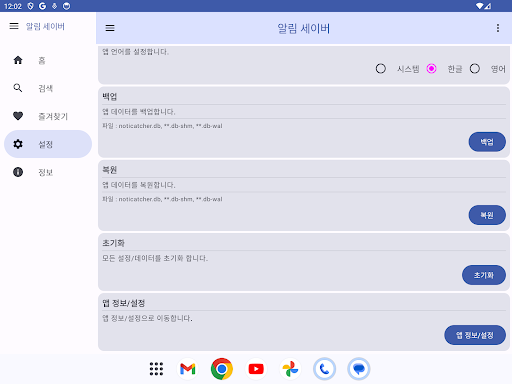Tap the 백업 button
This screenshot has width=512, height=384.
tap(487, 142)
